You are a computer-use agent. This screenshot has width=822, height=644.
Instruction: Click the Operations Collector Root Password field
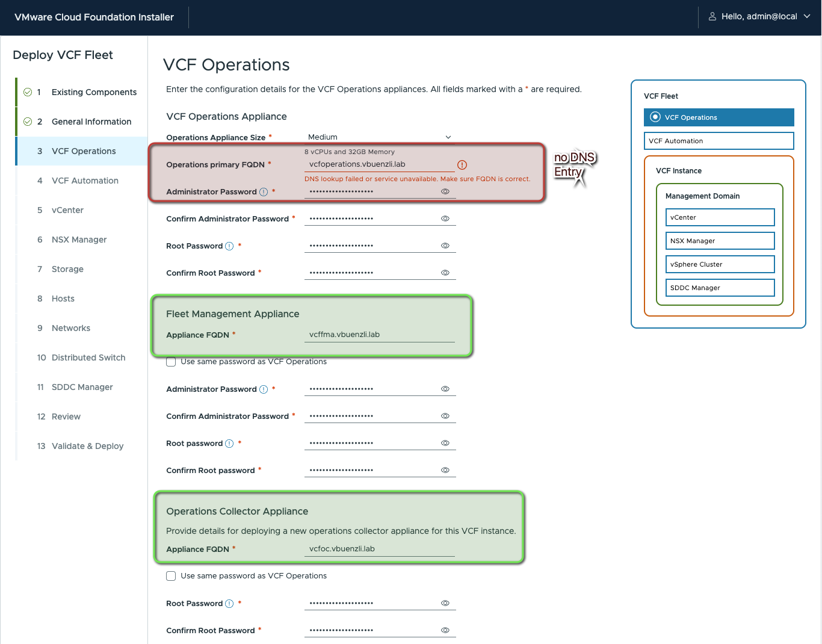(x=380, y=603)
